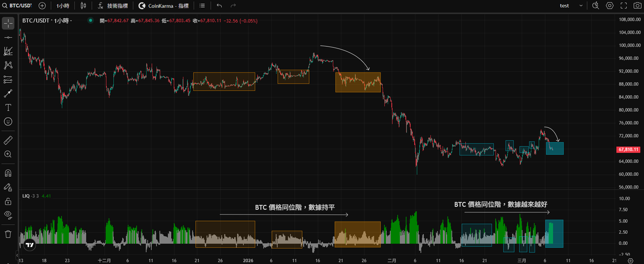Select the brush drawing tool
644x264 pixels.
click(x=8, y=94)
